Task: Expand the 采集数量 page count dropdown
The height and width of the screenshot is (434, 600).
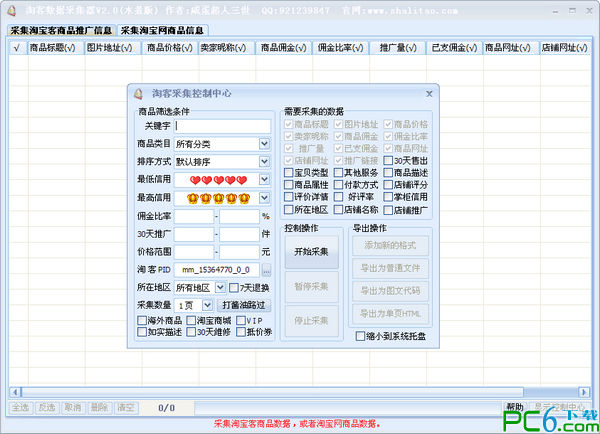Action: tap(207, 305)
